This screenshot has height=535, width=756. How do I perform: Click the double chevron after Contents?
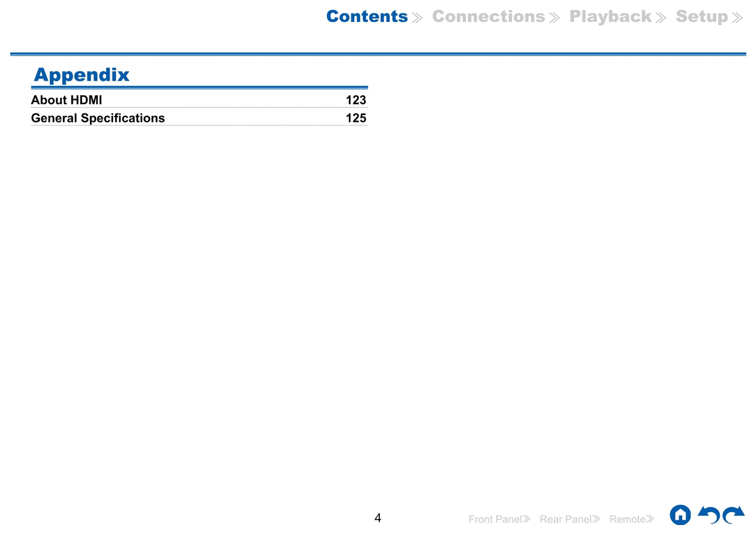tap(417, 18)
